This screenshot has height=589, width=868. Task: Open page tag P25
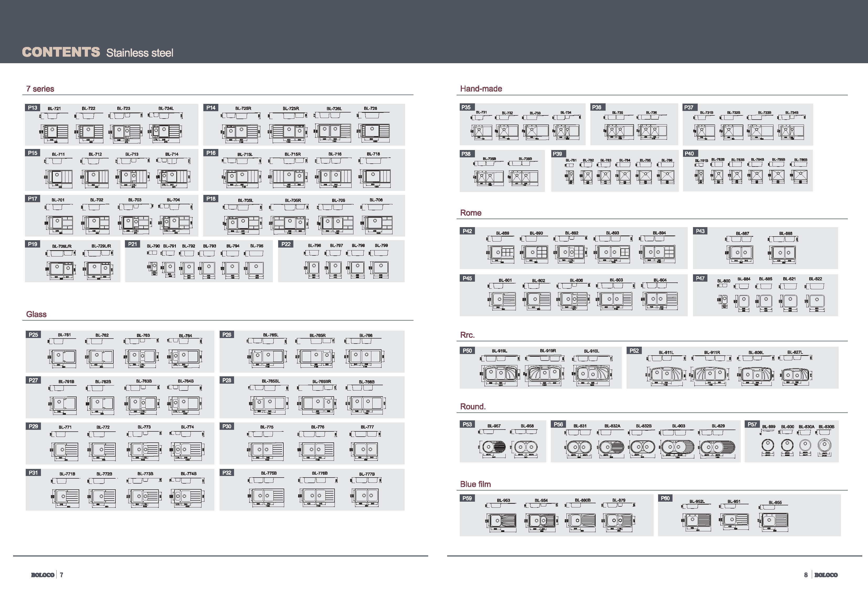coord(33,334)
